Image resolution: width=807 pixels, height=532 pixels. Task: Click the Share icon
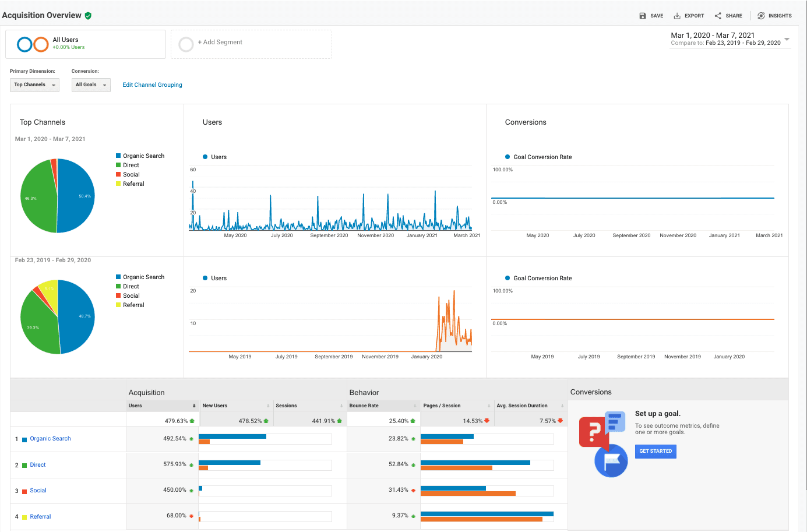718,16
